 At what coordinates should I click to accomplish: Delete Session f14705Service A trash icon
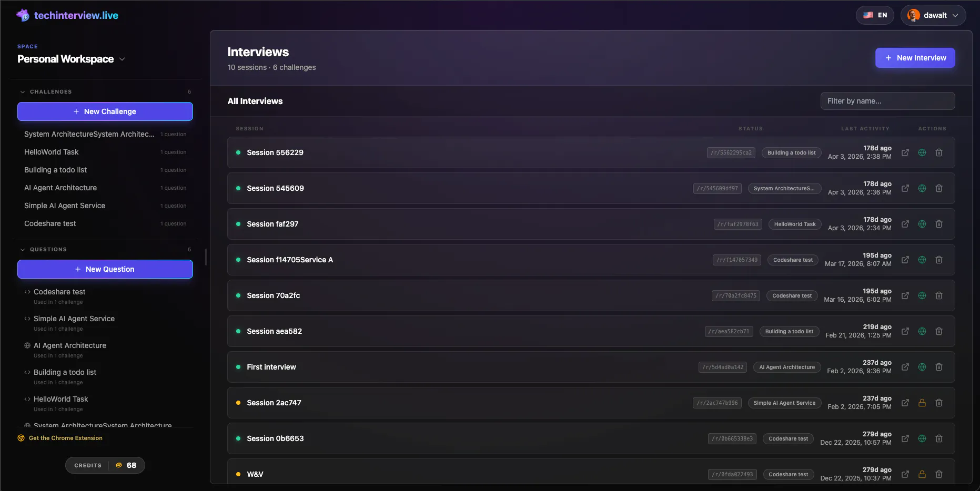tap(939, 260)
